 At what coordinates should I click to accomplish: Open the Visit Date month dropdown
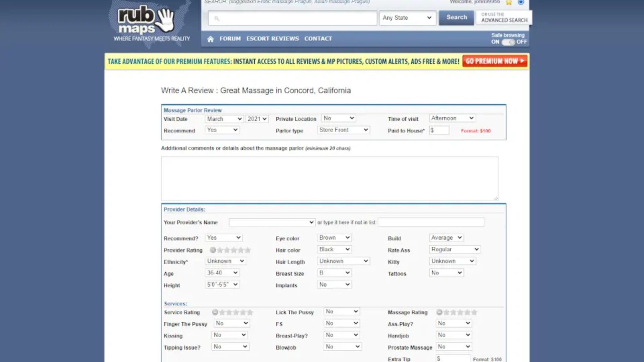click(x=223, y=119)
